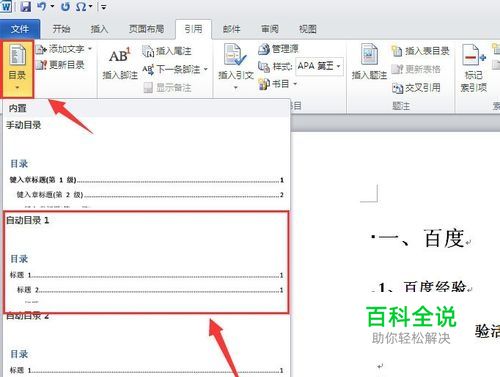Open the Customize Quick Access Toolbar dropdown
The width and height of the screenshot is (500, 377).
[x=103, y=7]
